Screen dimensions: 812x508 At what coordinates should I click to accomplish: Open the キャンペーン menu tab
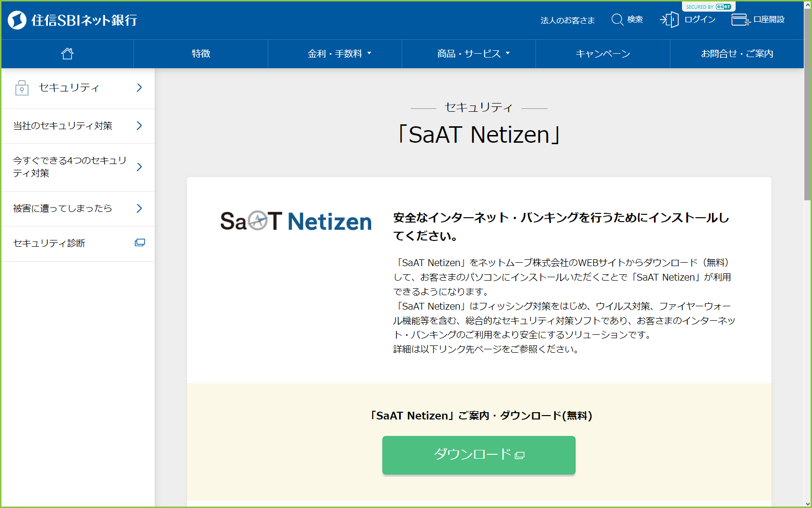pos(603,54)
